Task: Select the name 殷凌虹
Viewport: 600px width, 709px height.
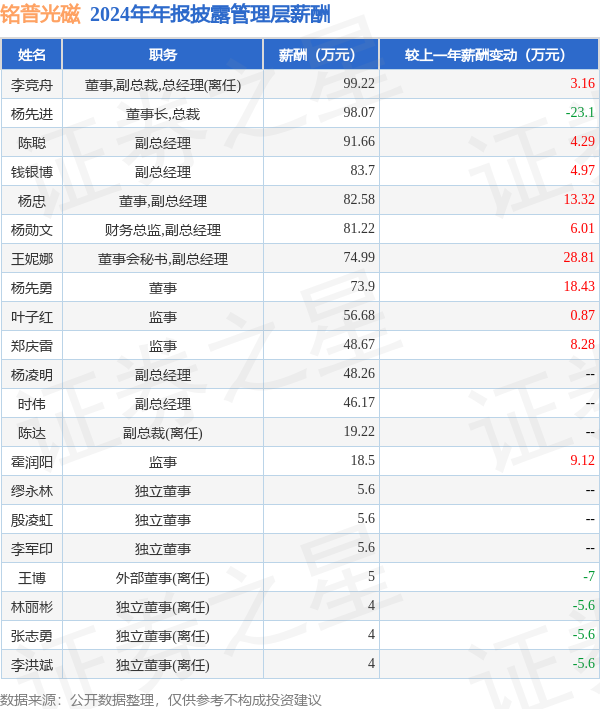Action: tap(32, 520)
